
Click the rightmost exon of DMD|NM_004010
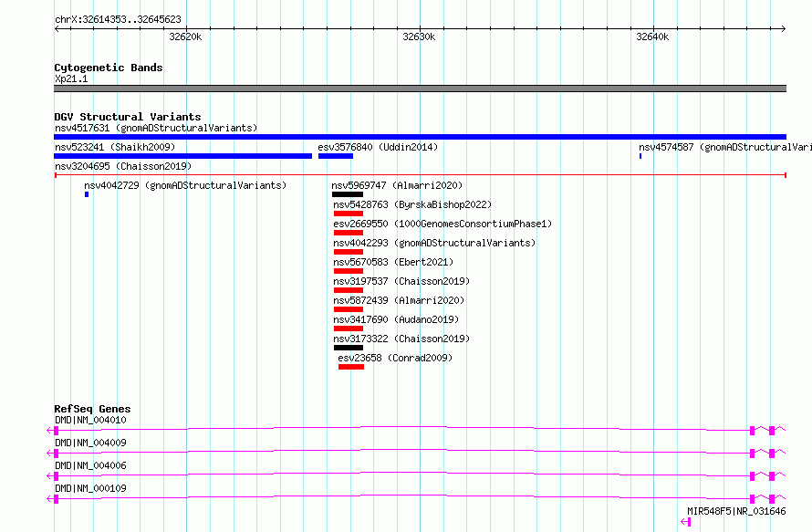pos(772,431)
